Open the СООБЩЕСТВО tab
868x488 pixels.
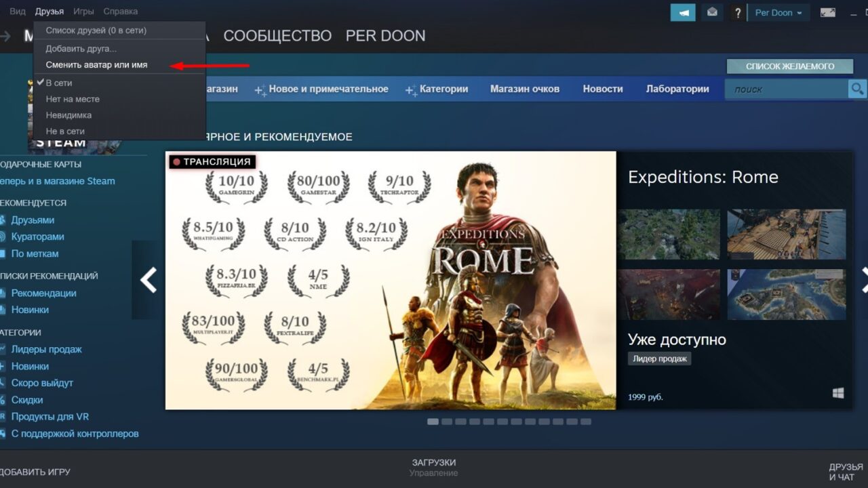[x=277, y=36]
